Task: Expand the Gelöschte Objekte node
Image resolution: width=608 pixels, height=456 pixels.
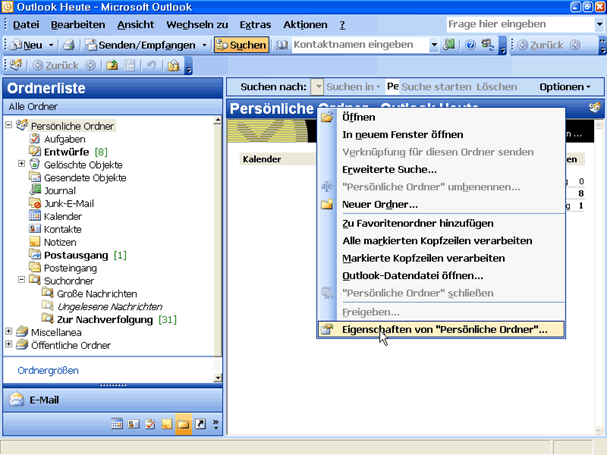Action: [22, 164]
